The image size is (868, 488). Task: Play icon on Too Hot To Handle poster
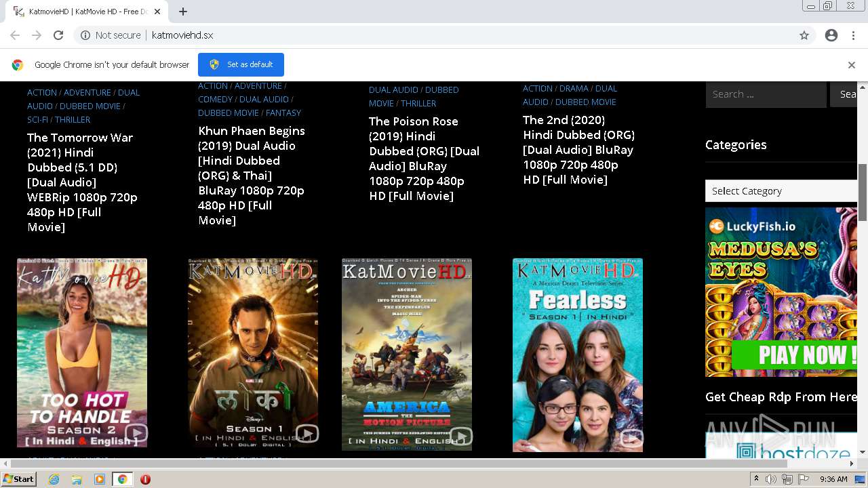point(136,432)
